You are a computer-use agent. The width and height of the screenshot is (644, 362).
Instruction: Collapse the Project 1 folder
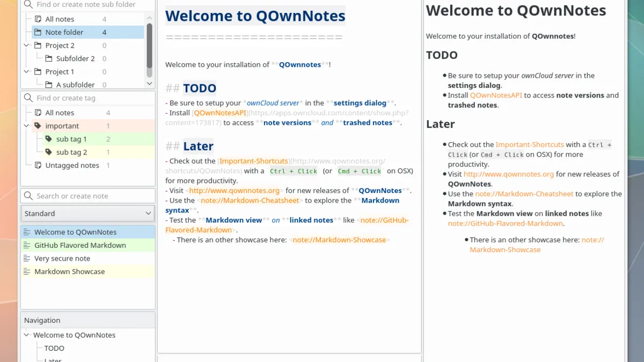pyautogui.click(x=27, y=72)
